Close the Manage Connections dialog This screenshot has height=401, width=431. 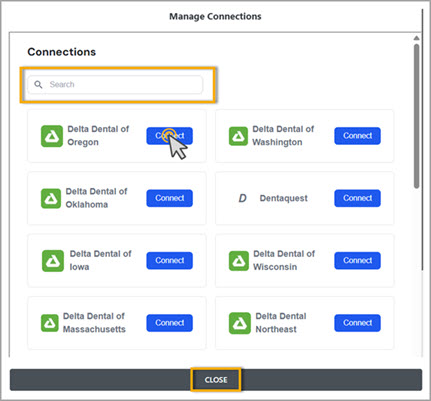pyautogui.click(x=216, y=380)
